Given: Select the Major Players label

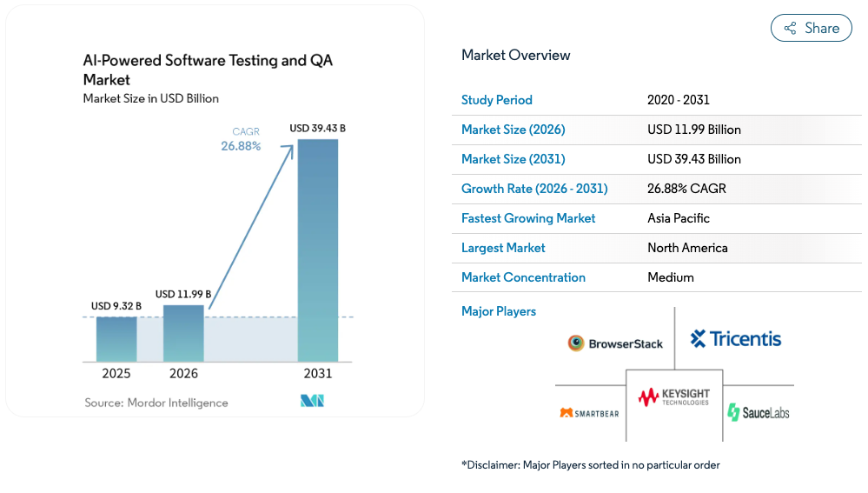Looking at the screenshot, I should tap(498, 311).
